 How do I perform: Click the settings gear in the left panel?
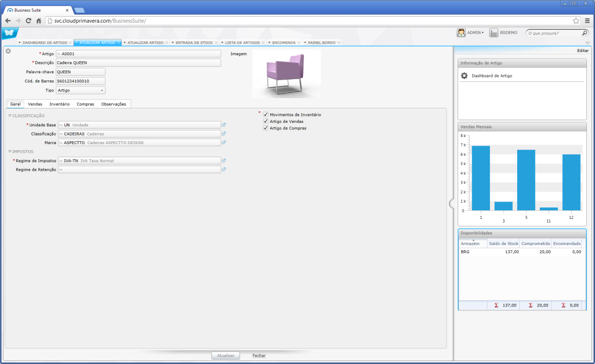7,51
